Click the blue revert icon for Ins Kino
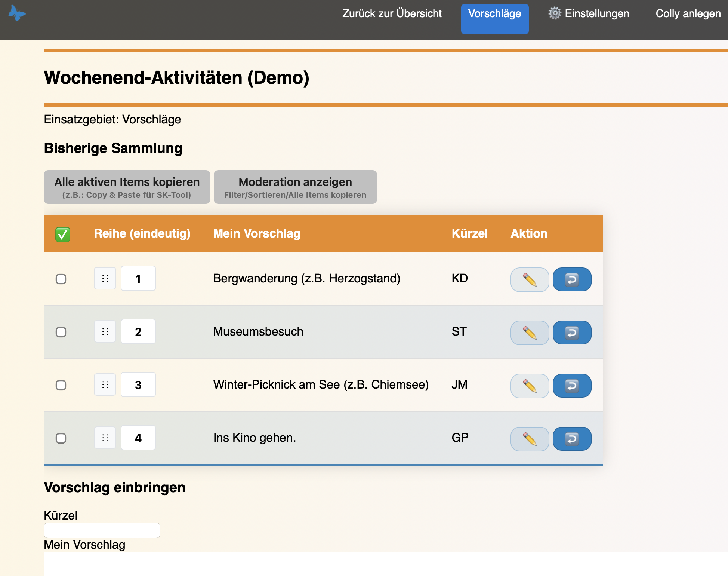This screenshot has height=576, width=728. tap(572, 439)
